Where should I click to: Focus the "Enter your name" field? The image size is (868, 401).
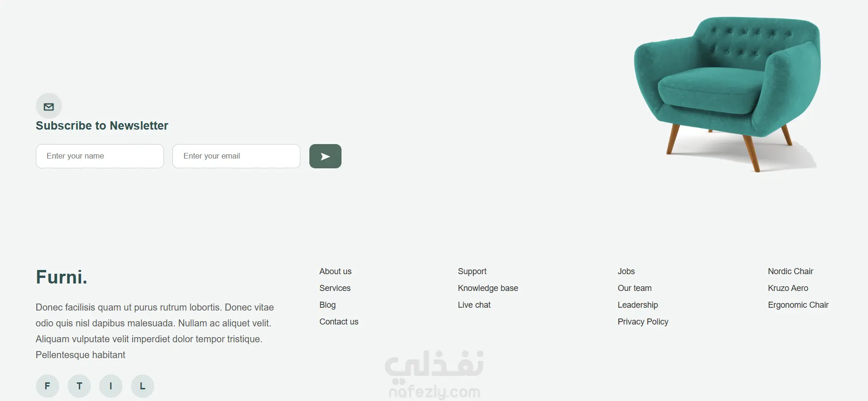[100, 156]
